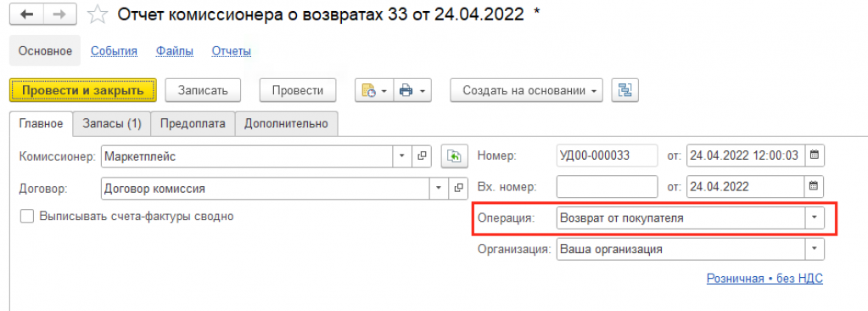
Task: Switch to the Главное tab
Action: (x=42, y=123)
